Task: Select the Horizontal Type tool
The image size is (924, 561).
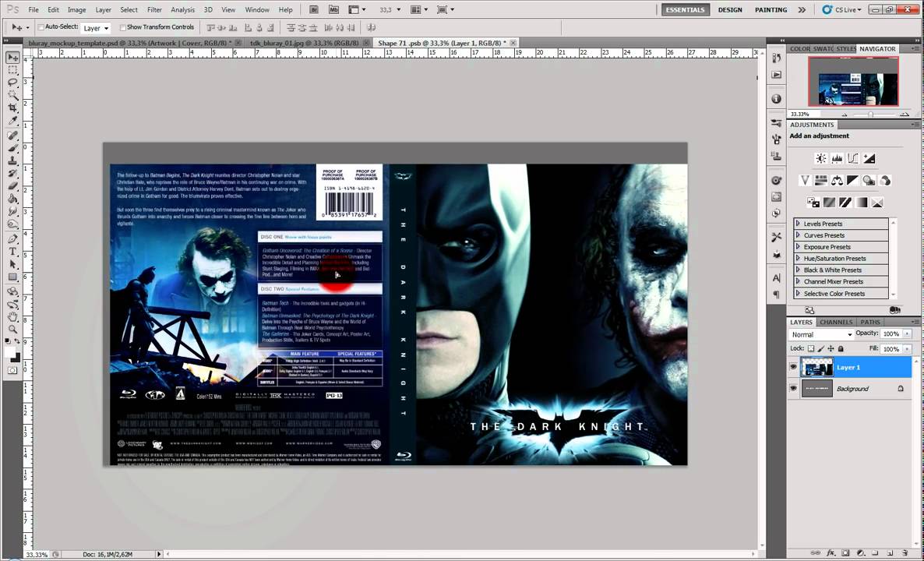Action: [x=12, y=252]
